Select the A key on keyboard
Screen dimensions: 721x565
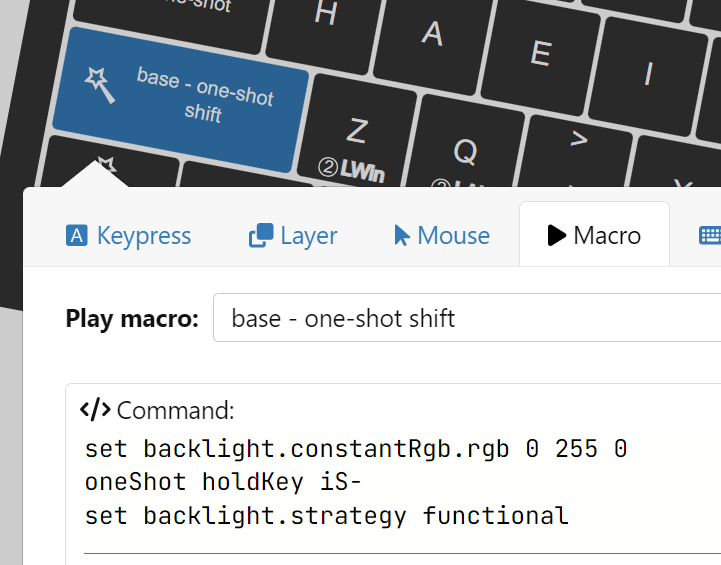coord(432,33)
